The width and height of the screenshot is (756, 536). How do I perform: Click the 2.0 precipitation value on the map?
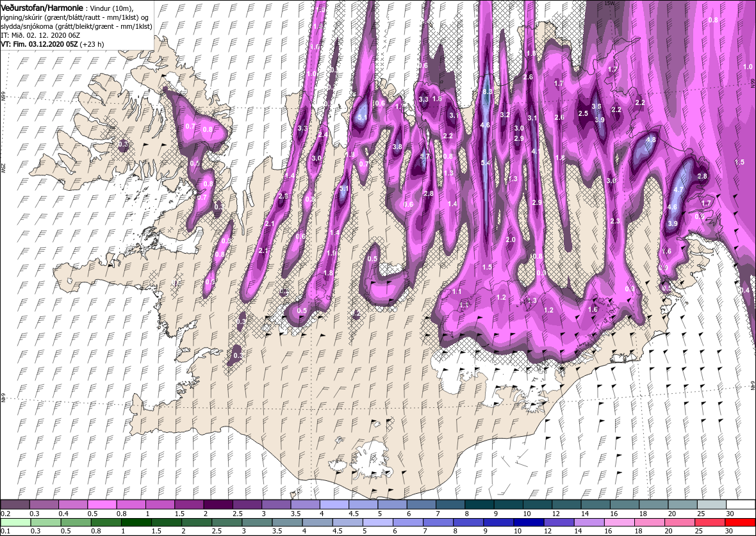[x=511, y=240]
